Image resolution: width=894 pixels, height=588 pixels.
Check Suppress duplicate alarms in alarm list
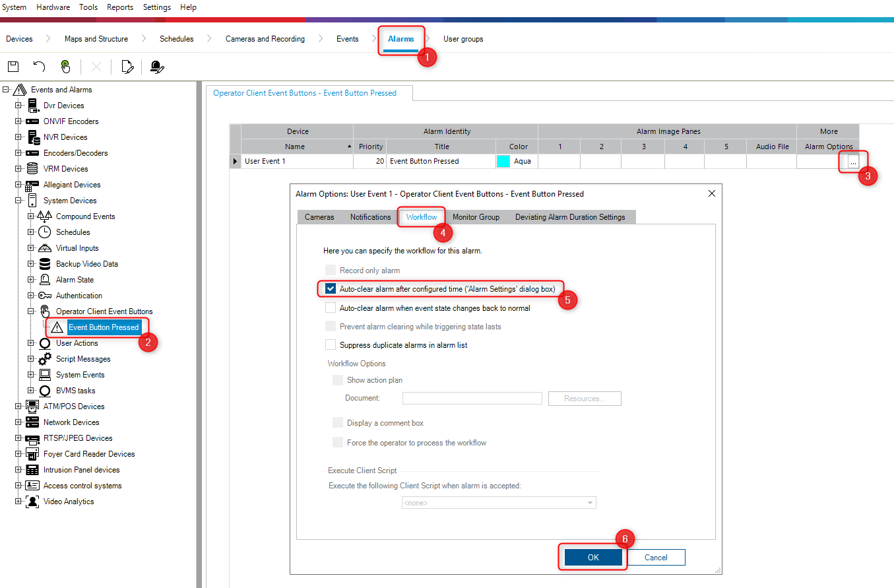pyautogui.click(x=331, y=345)
